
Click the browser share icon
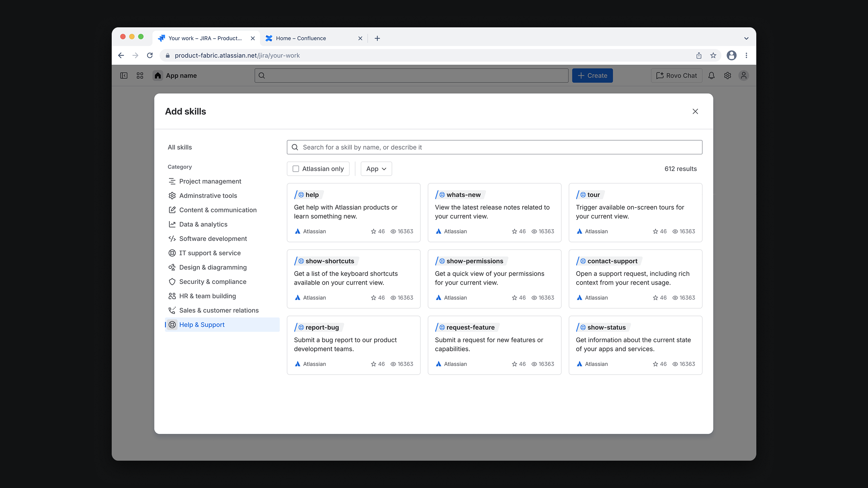point(699,55)
